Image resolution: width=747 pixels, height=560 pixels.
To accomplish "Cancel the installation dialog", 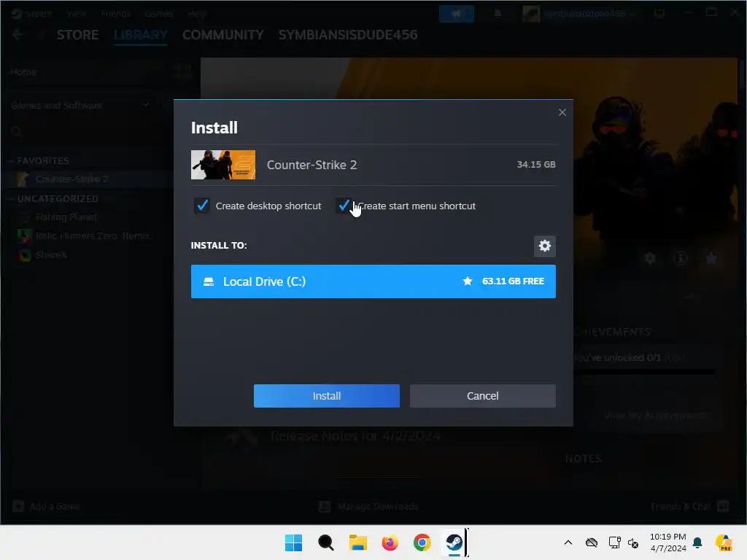I will tap(483, 396).
